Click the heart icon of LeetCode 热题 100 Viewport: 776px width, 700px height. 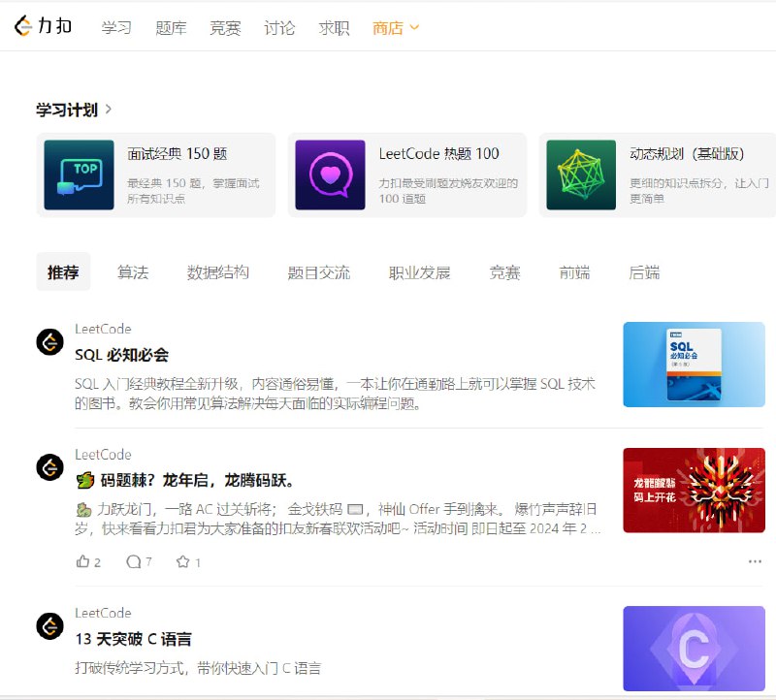(330, 175)
